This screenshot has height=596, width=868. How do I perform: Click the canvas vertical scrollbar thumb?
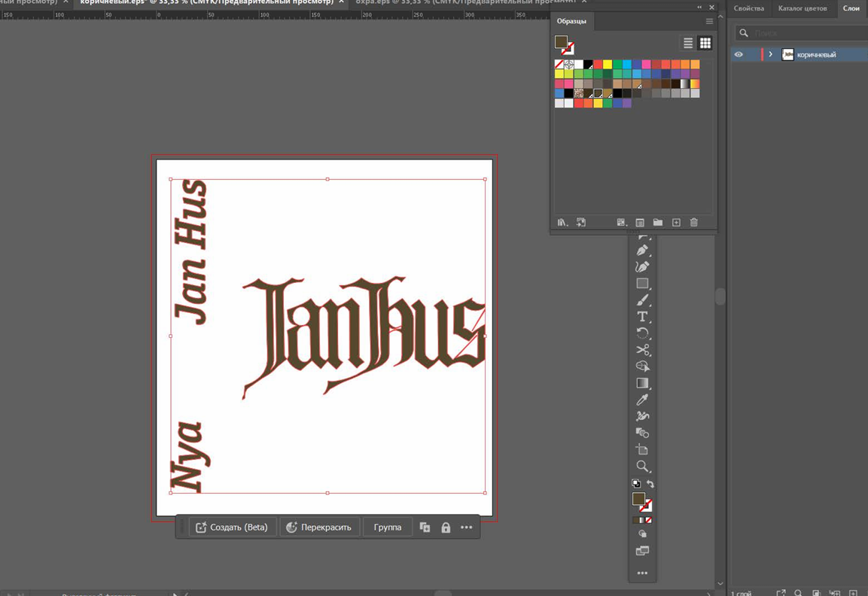(x=720, y=296)
